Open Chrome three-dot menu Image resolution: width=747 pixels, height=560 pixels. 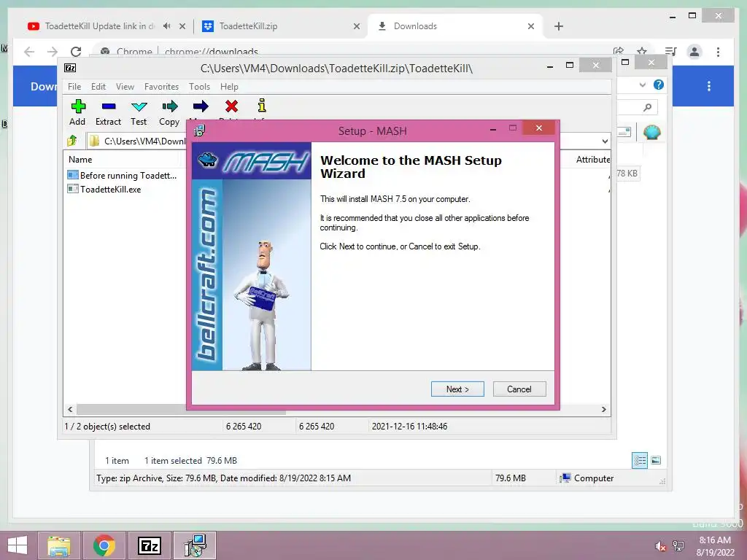coord(718,52)
